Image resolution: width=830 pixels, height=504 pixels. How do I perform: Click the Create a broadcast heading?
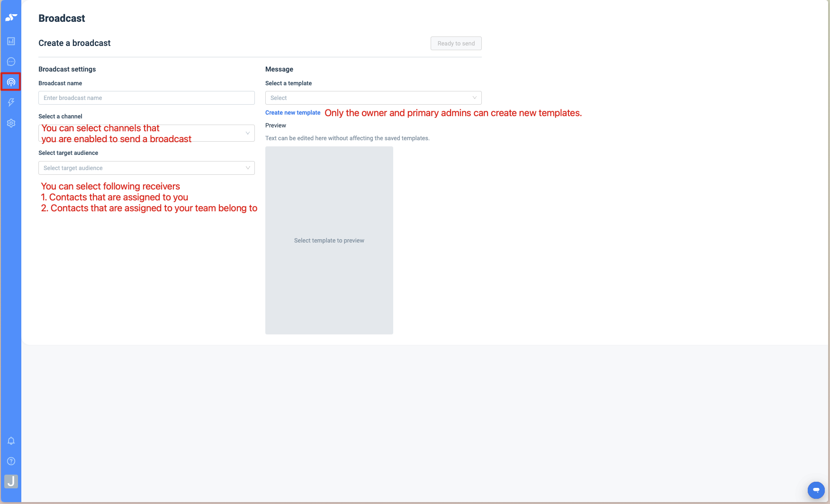(x=74, y=43)
